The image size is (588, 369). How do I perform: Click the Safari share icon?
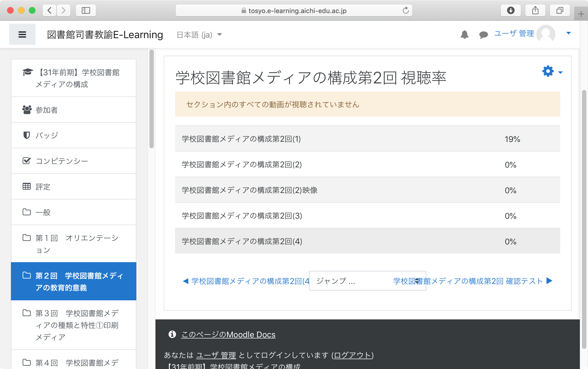point(535,10)
